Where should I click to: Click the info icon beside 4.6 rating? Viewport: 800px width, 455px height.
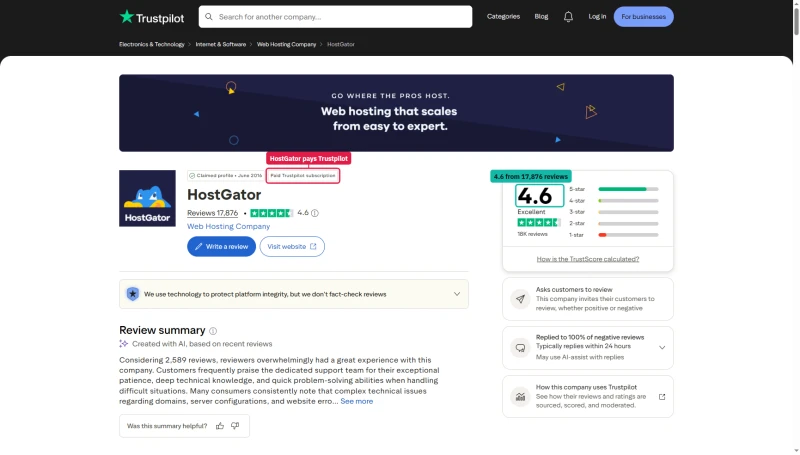point(315,213)
